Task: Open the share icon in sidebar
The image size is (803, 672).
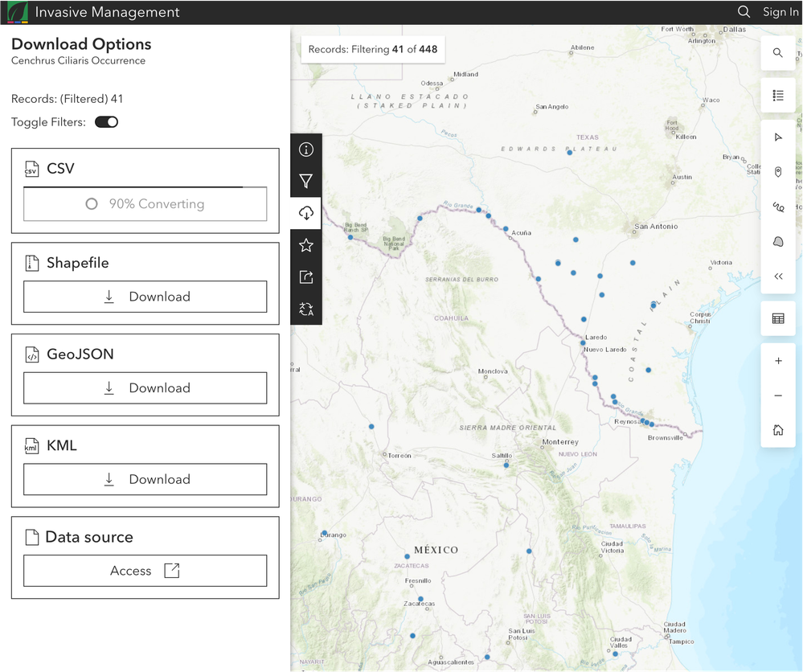Action: [x=305, y=277]
